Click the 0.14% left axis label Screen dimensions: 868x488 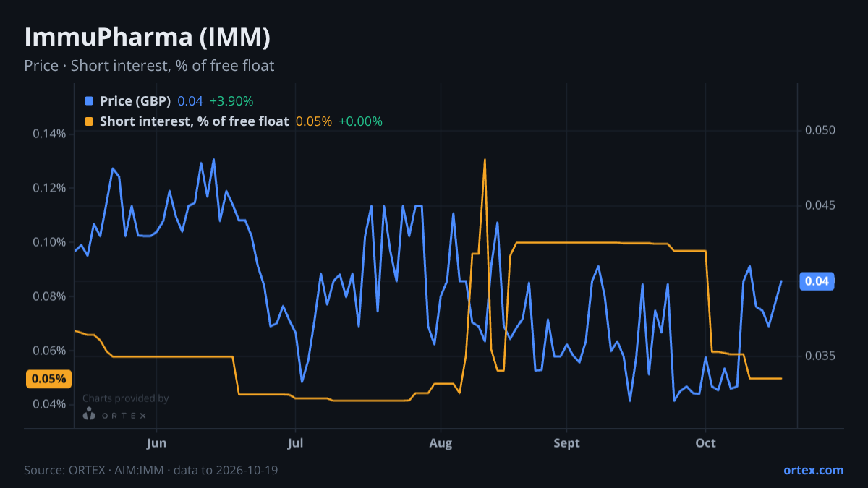49,134
